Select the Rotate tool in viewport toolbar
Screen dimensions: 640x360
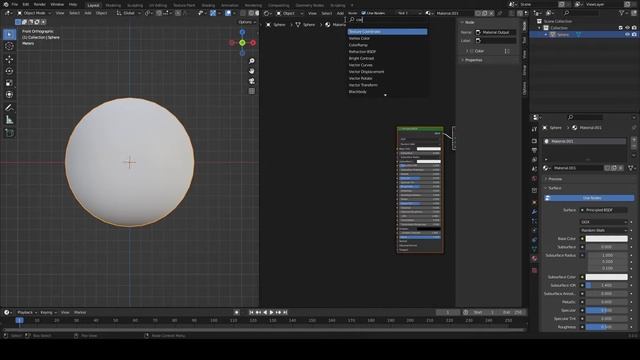(x=9, y=71)
